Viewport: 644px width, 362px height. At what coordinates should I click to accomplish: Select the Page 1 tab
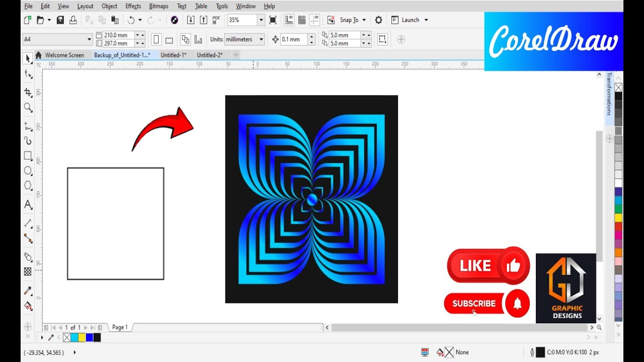pos(120,327)
